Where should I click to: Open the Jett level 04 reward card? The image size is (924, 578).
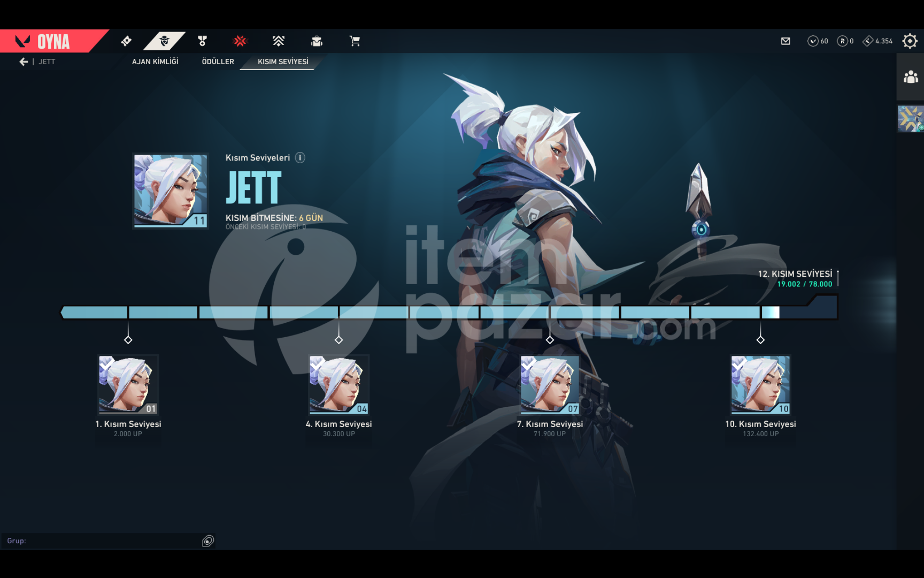pyautogui.click(x=339, y=385)
